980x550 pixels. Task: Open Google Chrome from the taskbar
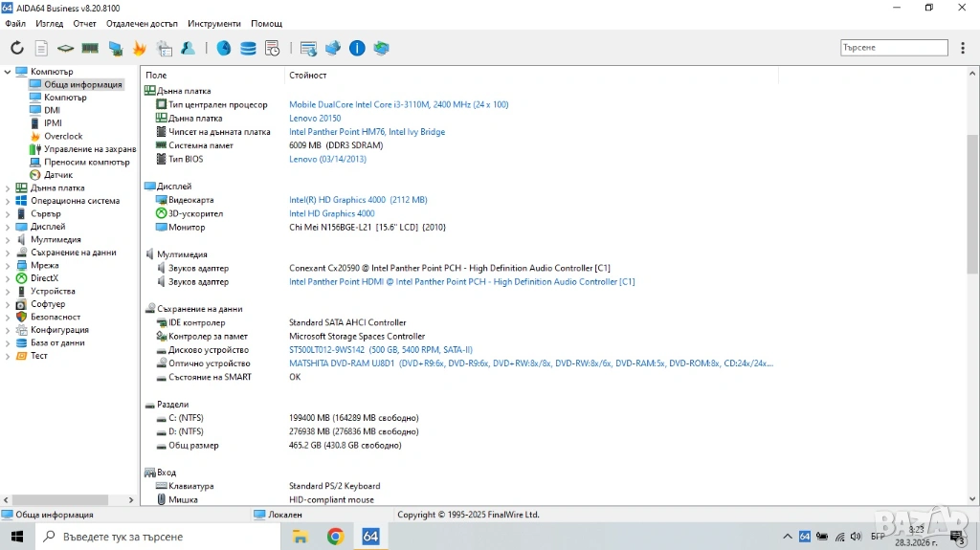pos(335,537)
